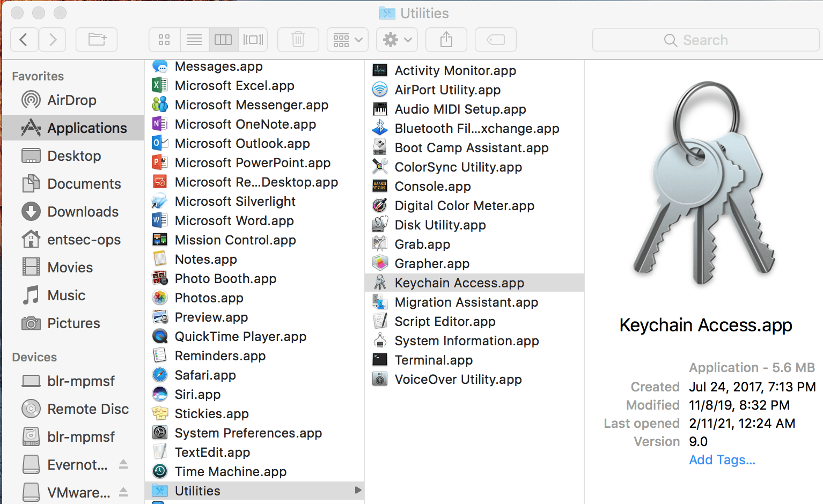Open Pictures in the sidebar

[x=72, y=323]
